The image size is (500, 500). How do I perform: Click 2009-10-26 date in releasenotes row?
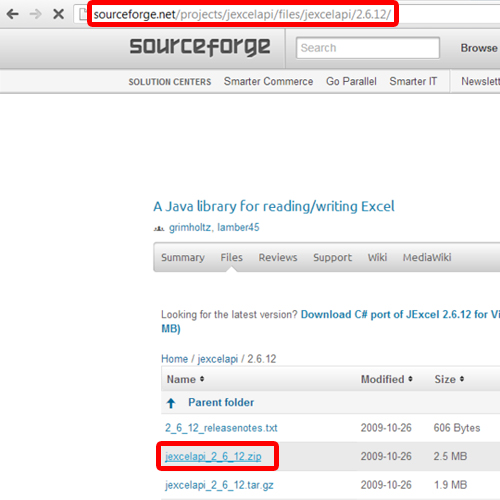coord(386,428)
